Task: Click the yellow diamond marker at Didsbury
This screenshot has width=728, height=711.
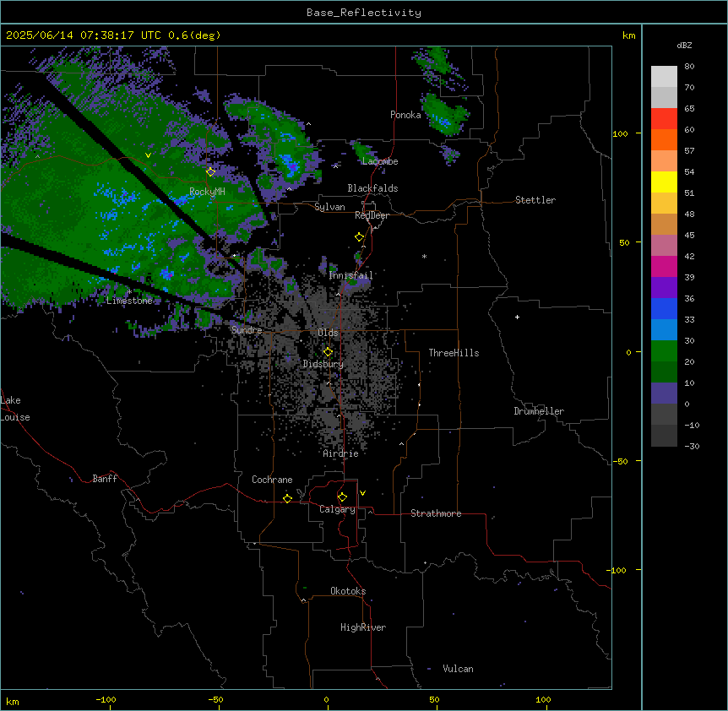Action: (328, 352)
